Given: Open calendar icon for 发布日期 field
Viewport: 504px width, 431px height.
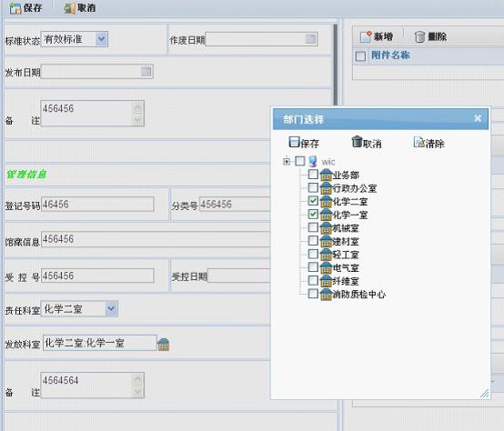Looking at the screenshot, I should click(x=146, y=71).
